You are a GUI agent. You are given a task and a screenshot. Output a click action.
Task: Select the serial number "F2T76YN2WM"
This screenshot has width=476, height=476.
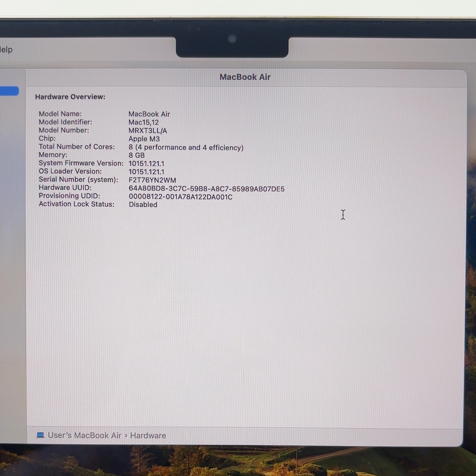coord(152,180)
